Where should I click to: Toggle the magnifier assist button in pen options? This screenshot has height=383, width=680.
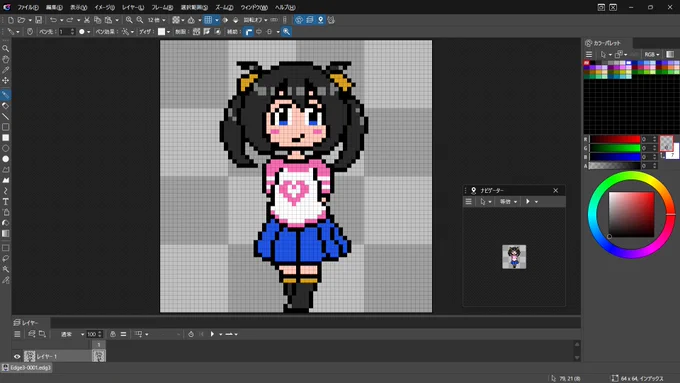pos(287,32)
